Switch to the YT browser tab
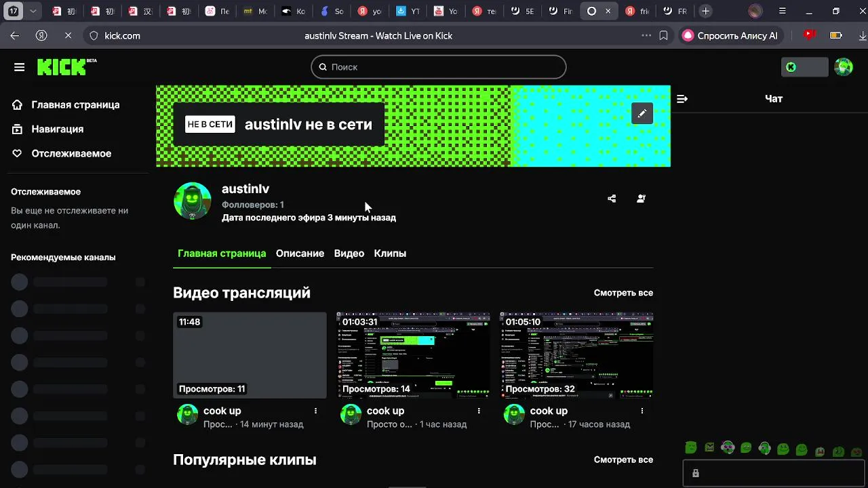The image size is (868, 488). 408,12
